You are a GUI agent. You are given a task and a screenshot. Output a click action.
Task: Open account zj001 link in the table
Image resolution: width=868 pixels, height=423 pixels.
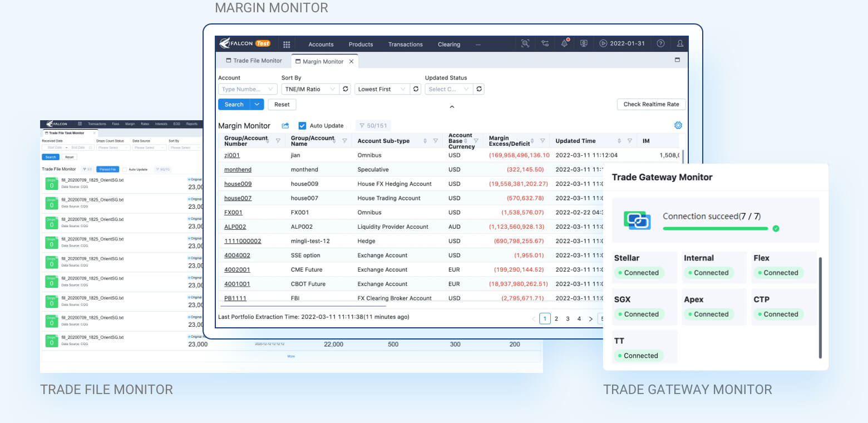234,155
